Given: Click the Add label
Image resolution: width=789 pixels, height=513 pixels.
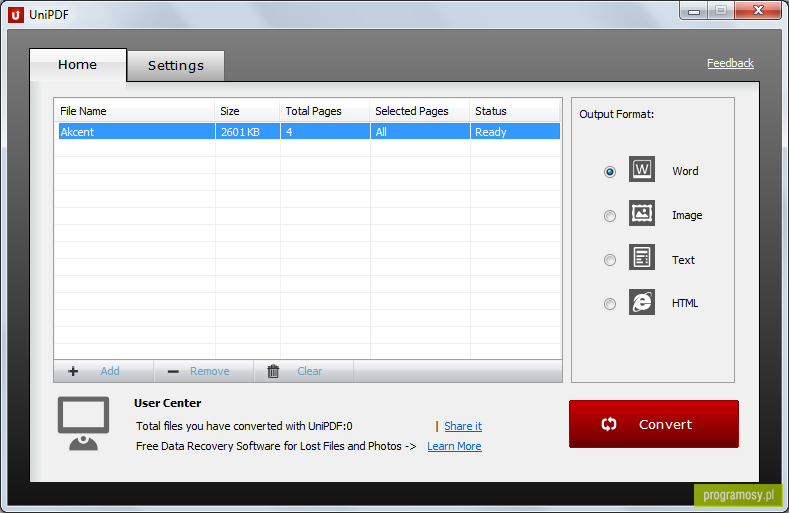Looking at the screenshot, I should coord(110,371).
